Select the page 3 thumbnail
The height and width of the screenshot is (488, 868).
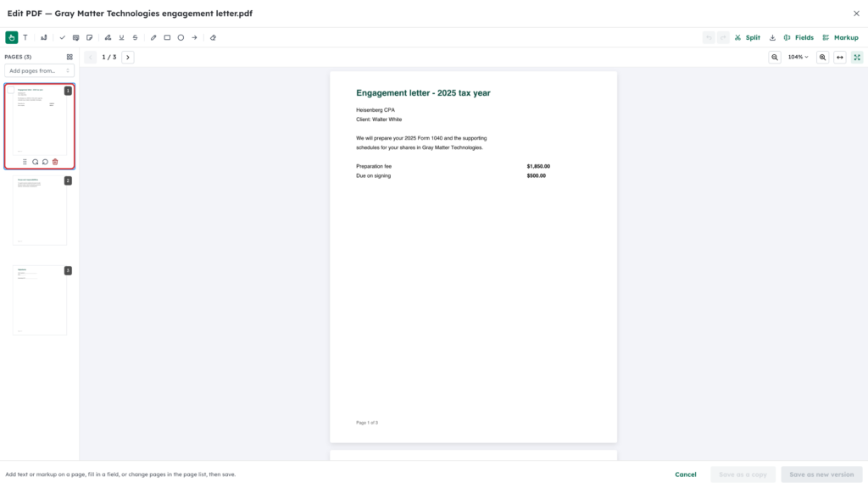pos(40,301)
